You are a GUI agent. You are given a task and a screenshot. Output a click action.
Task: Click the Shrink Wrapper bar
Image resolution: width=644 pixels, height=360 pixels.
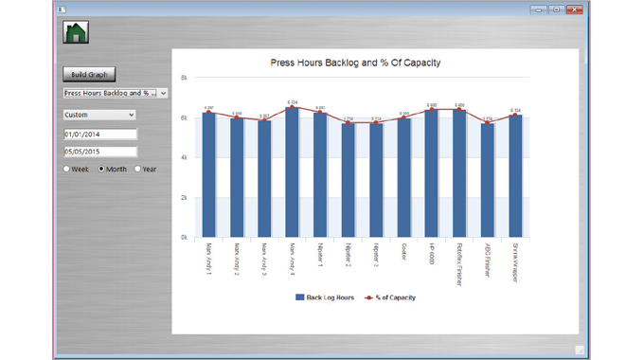click(515, 176)
